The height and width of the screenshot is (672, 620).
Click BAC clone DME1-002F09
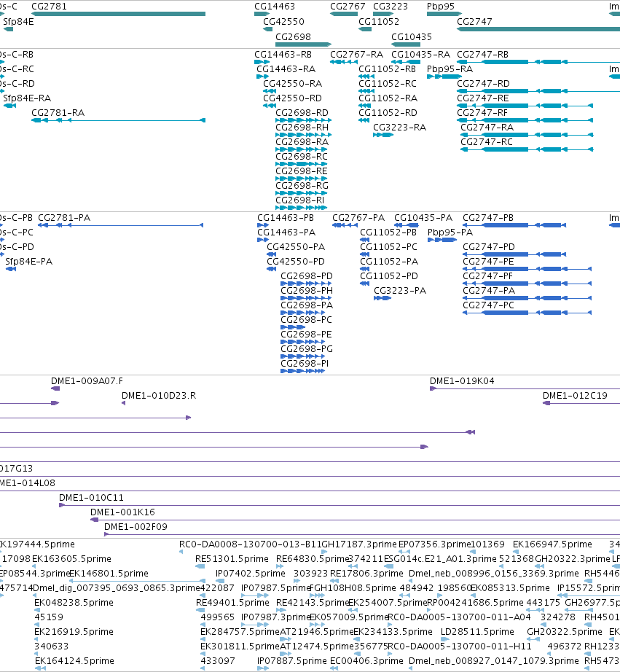coord(136,527)
